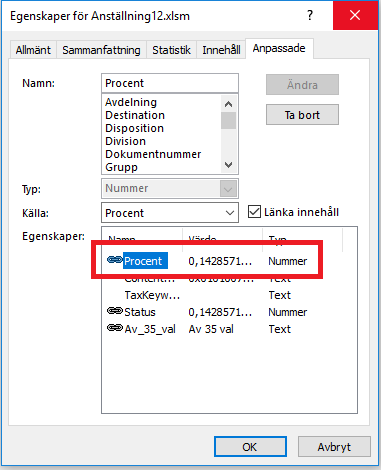The height and width of the screenshot is (470, 381).
Task: Open the Sammanfattning tab
Action: (101, 50)
